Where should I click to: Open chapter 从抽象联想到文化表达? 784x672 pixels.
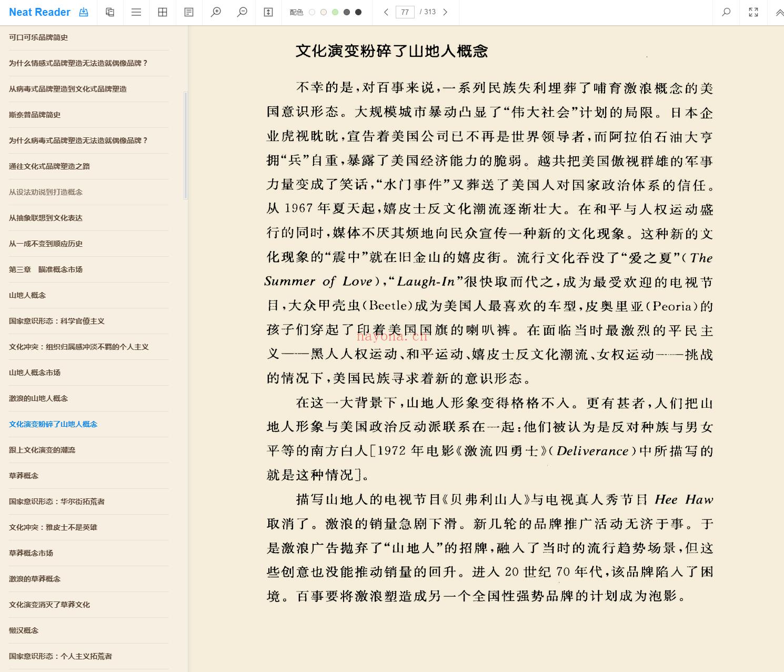point(46,218)
